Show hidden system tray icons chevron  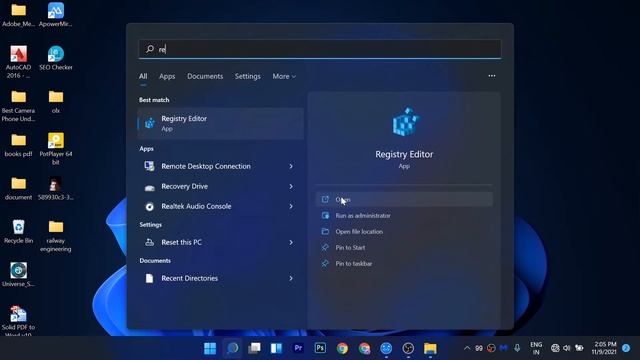point(467,348)
